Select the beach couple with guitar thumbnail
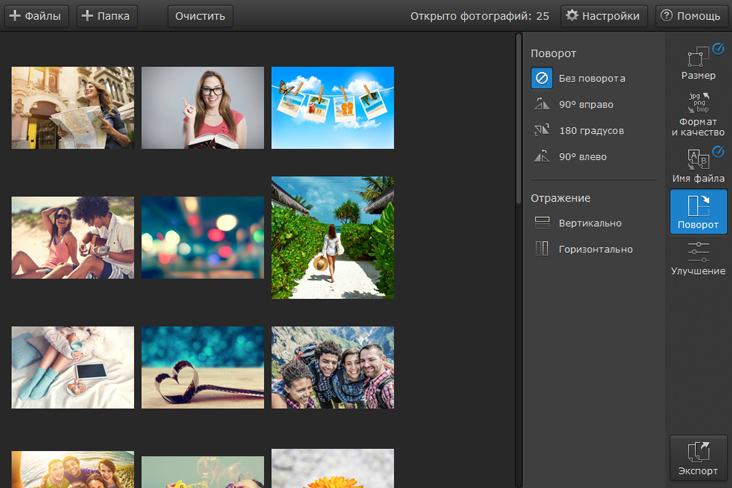This screenshot has width=732, height=488. [x=72, y=238]
